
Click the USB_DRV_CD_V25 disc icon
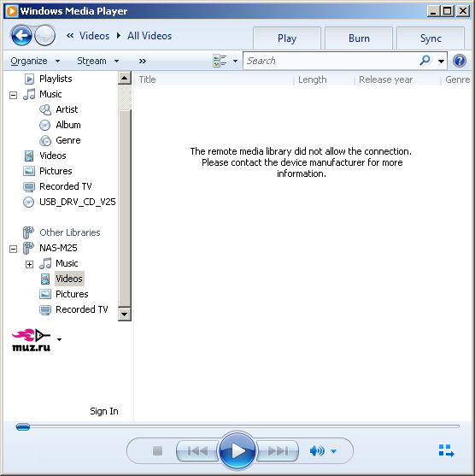click(29, 203)
